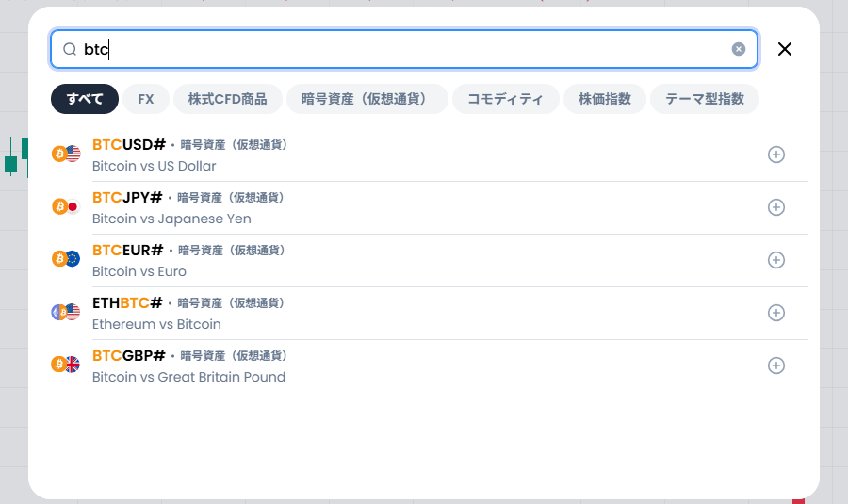Add BTCJPY# with its plus icon
Image resolution: width=848 pixels, height=504 pixels.
776,207
